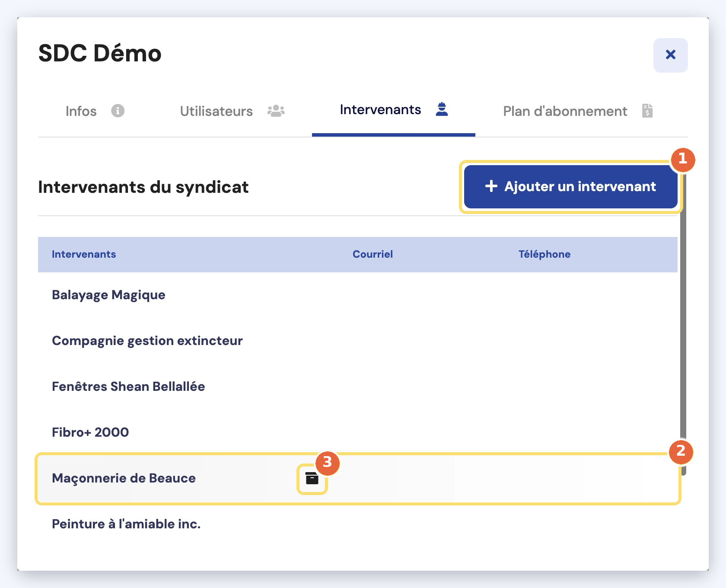The width and height of the screenshot is (726, 588).
Task: Open Peinture à l'amiable inc. entry
Action: point(358,524)
